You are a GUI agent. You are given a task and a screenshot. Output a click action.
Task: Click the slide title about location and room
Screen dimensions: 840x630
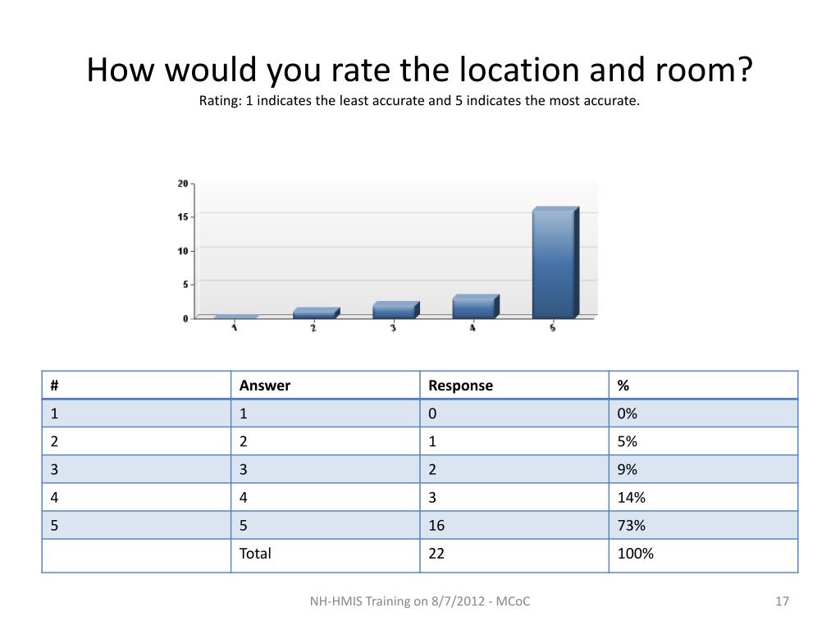click(x=419, y=70)
